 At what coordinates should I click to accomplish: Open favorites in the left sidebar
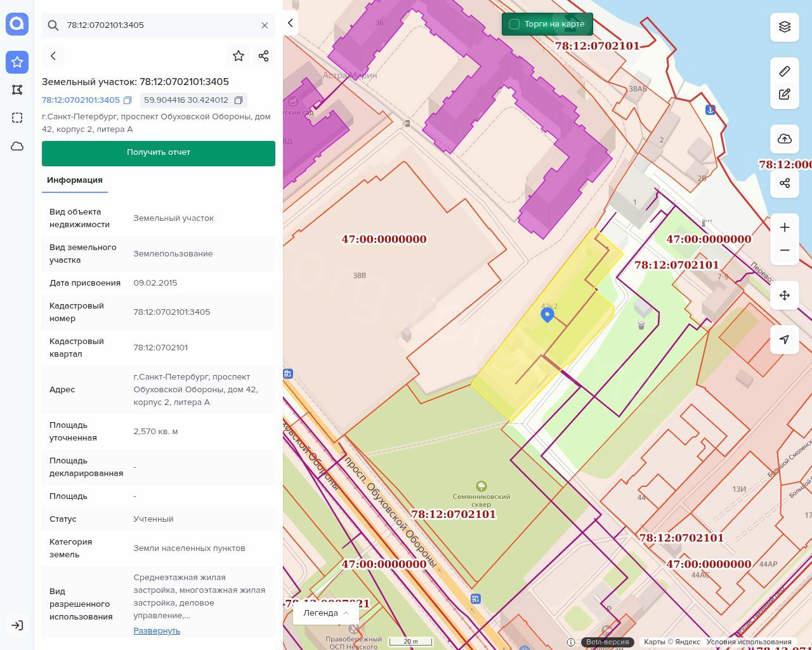pyautogui.click(x=17, y=62)
